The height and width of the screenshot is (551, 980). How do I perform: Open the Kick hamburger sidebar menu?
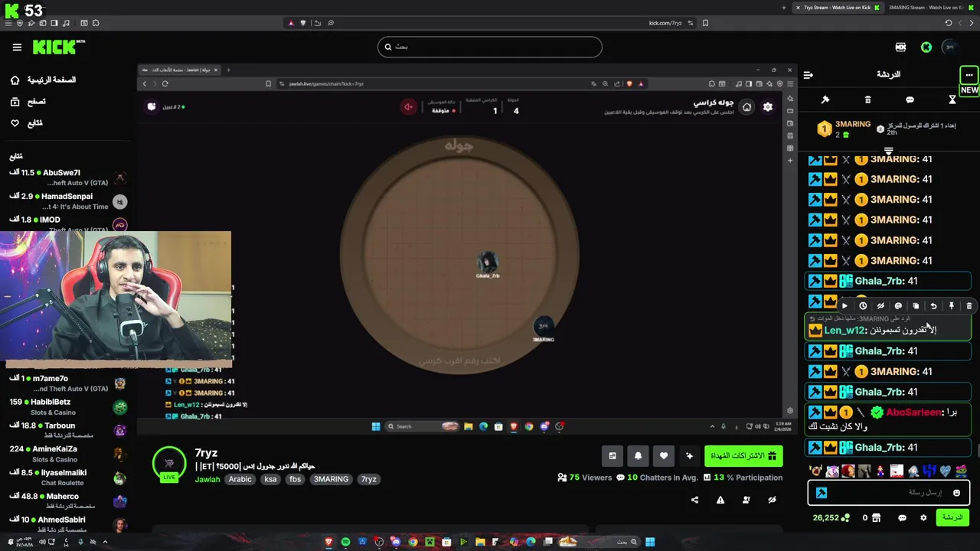pos(17,47)
